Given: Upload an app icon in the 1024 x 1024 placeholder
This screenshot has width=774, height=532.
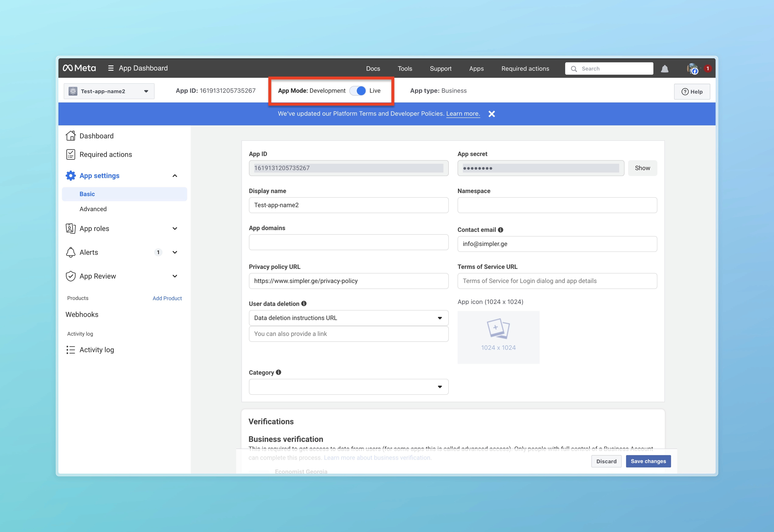Looking at the screenshot, I should [498, 337].
